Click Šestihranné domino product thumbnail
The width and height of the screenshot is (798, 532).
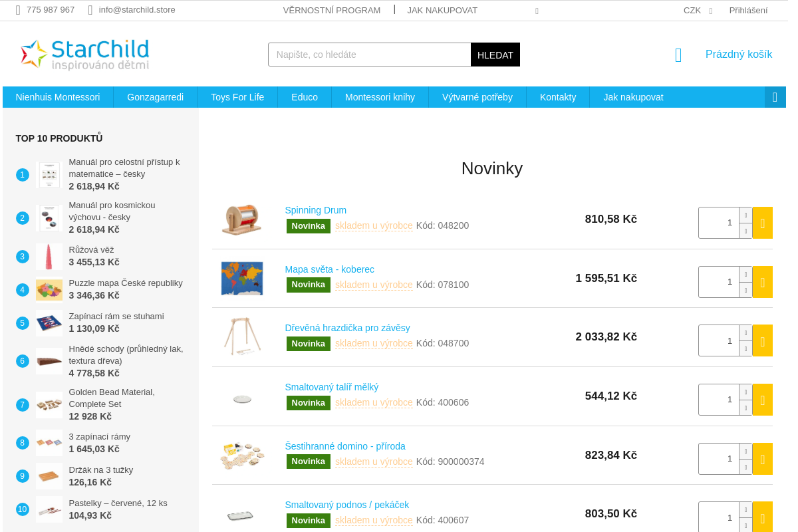coord(242,456)
